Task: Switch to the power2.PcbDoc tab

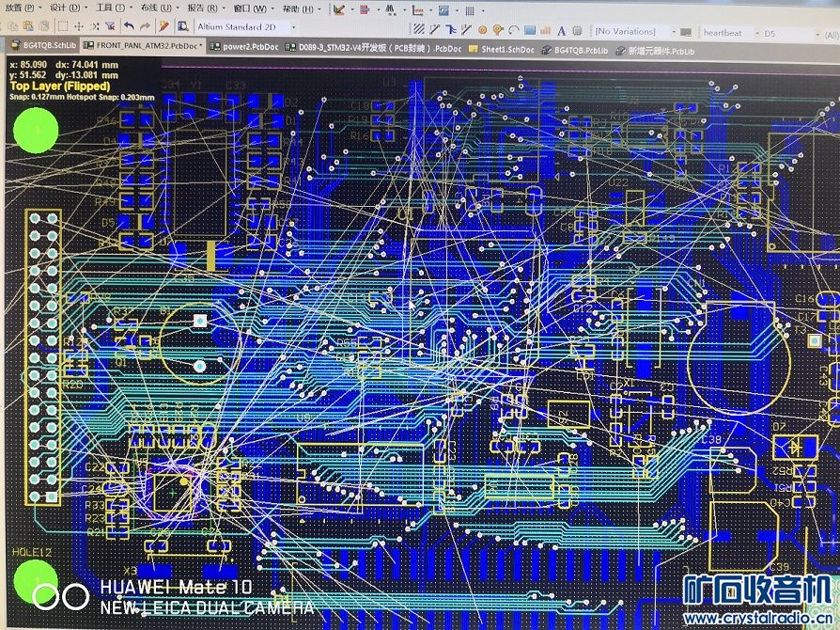Action: pyautogui.click(x=245, y=47)
